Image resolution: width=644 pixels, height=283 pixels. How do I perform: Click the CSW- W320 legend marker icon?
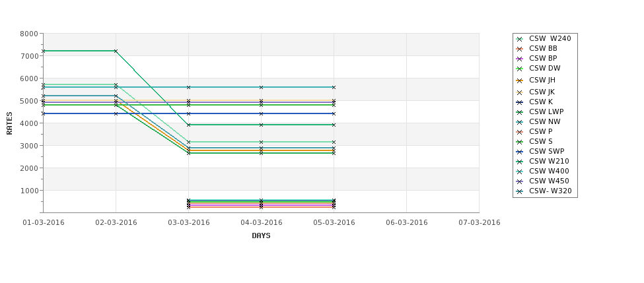point(520,191)
